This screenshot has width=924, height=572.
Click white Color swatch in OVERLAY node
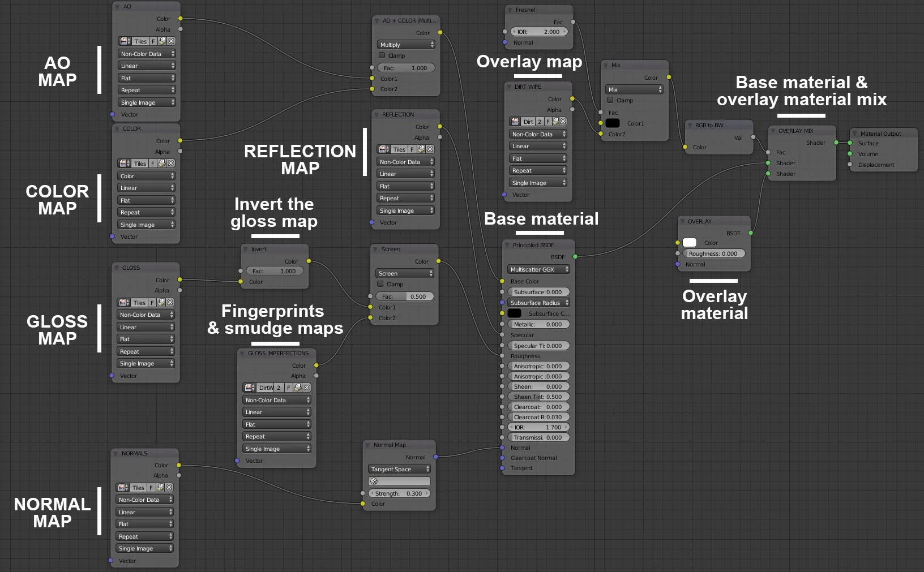690,243
